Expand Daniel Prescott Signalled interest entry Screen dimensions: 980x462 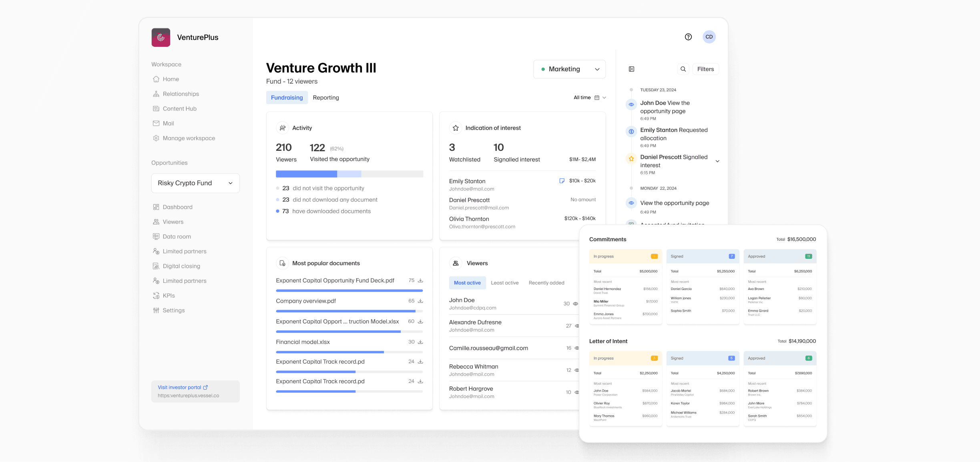[x=717, y=161]
